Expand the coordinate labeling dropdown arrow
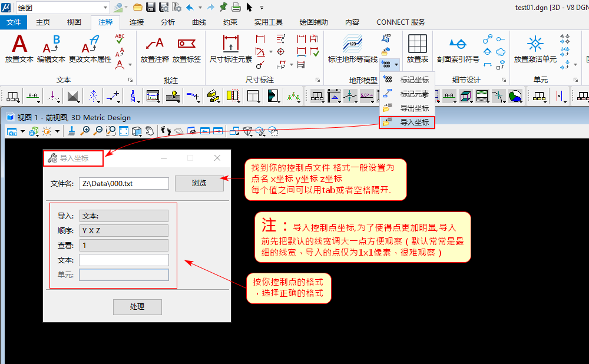The width and height of the screenshot is (589, 364). click(x=396, y=65)
